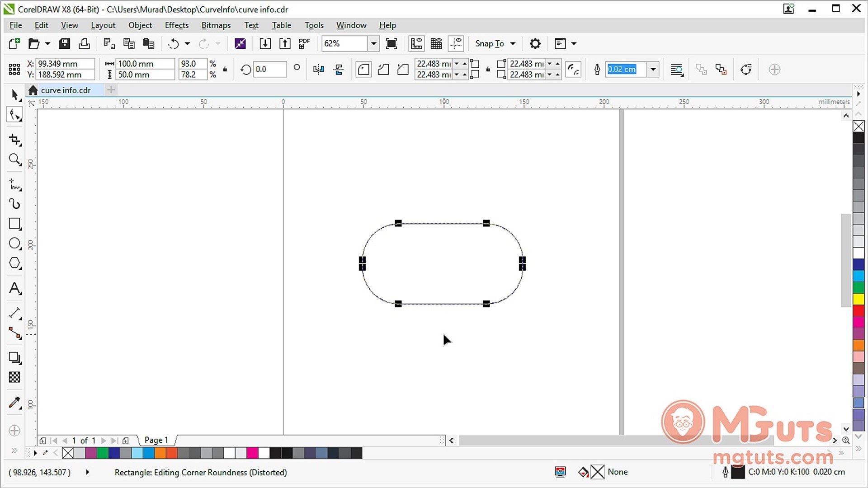This screenshot has width=868, height=488.
Task: Select the Text tool
Action: (15, 288)
